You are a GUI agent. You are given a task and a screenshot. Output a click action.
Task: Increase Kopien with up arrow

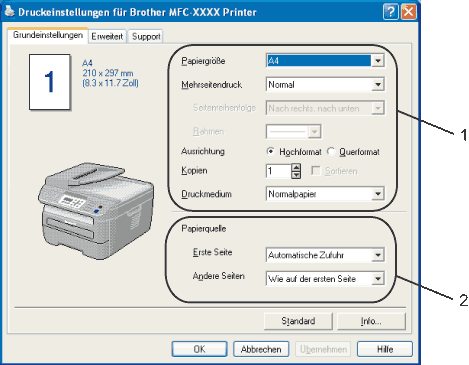pyautogui.click(x=296, y=167)
